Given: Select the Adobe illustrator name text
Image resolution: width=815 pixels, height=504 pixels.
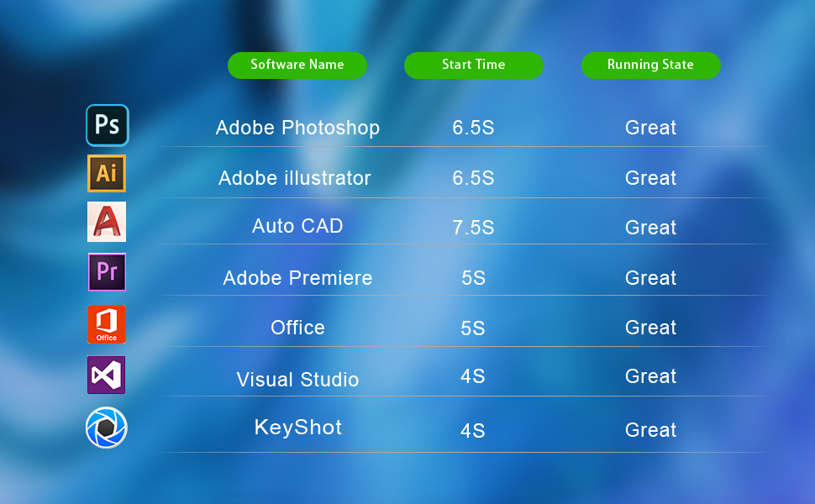Looking at the screenshot, I should tap(295, 178).
